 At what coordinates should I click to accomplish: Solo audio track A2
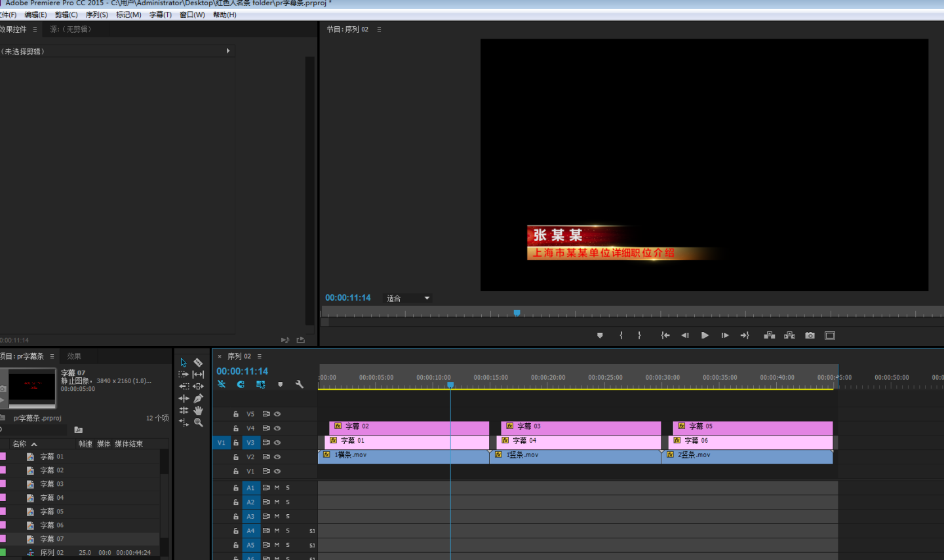(288, 502)
